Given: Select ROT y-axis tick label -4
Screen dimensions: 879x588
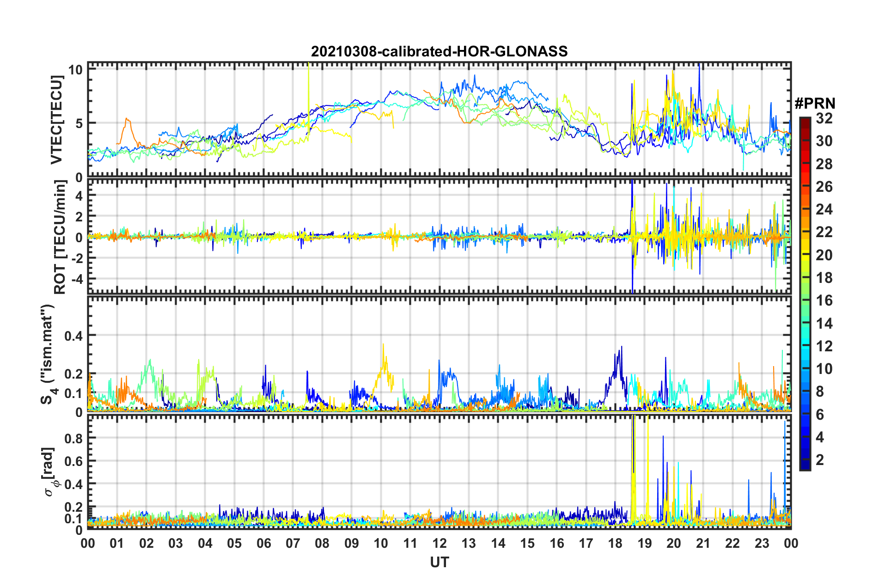Looking at the screenshot, I should tap(77, 279).
